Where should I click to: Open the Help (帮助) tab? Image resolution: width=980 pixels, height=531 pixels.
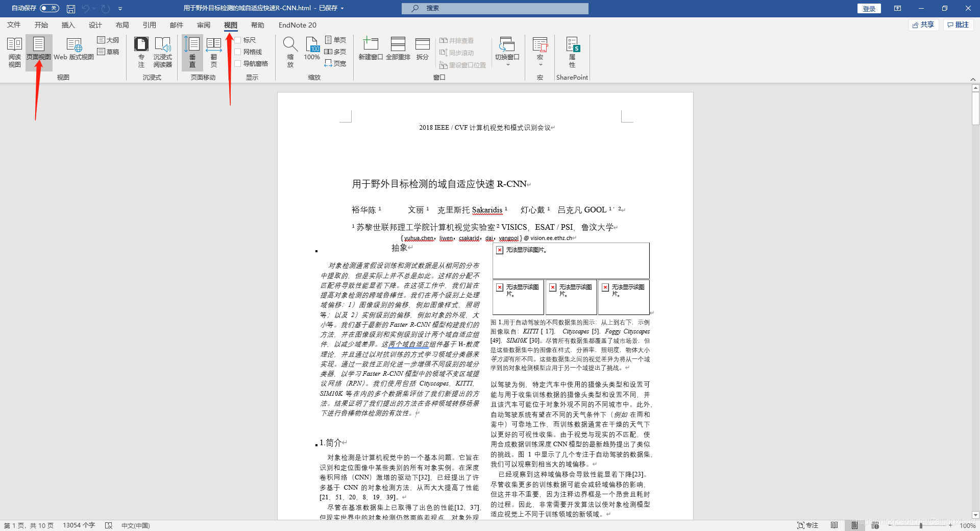click(x=257, y=25)
